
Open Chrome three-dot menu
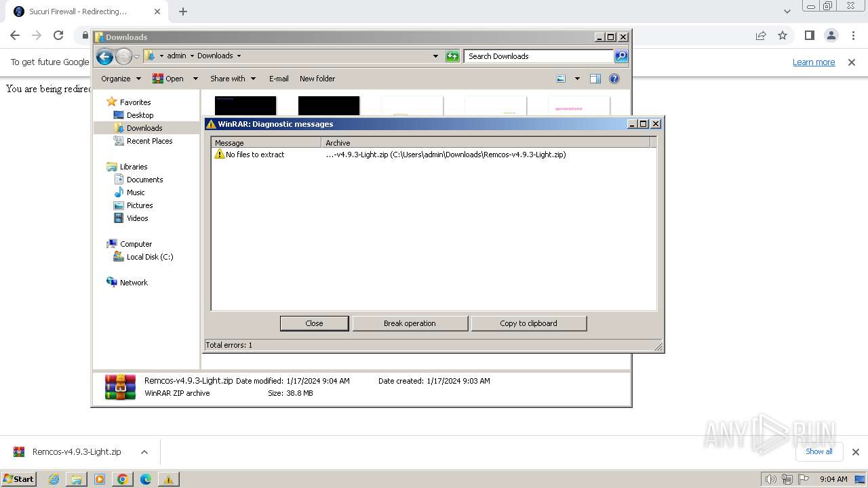853,35
